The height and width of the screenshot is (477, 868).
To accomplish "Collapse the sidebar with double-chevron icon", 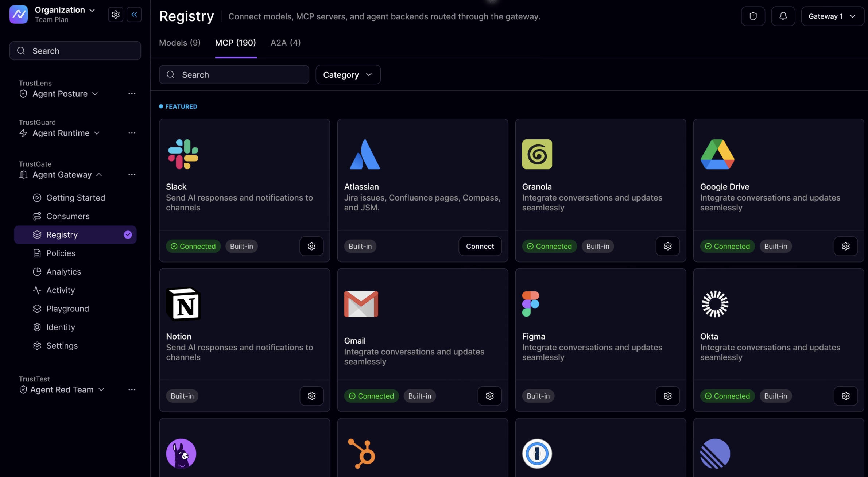I will coord(134,15).
